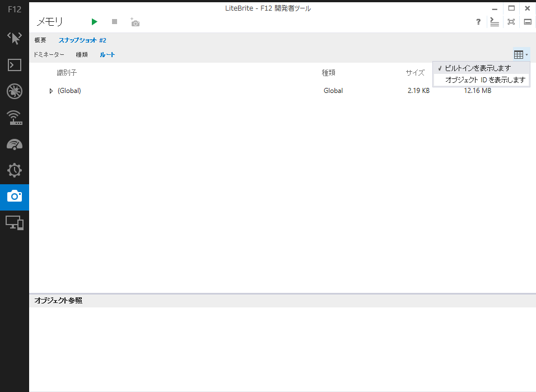Open the ドミネーター view
536x392 pixels.
(48, 55)
